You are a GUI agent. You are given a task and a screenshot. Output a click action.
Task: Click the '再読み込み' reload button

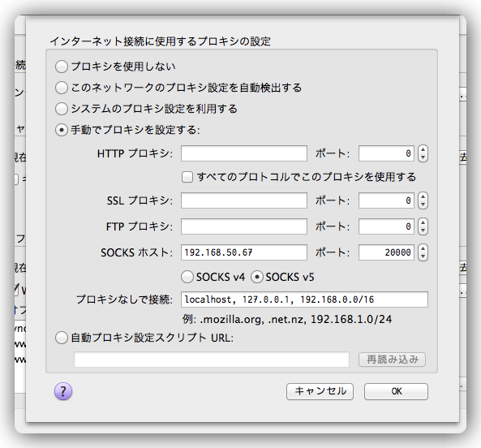coord(392,360)
